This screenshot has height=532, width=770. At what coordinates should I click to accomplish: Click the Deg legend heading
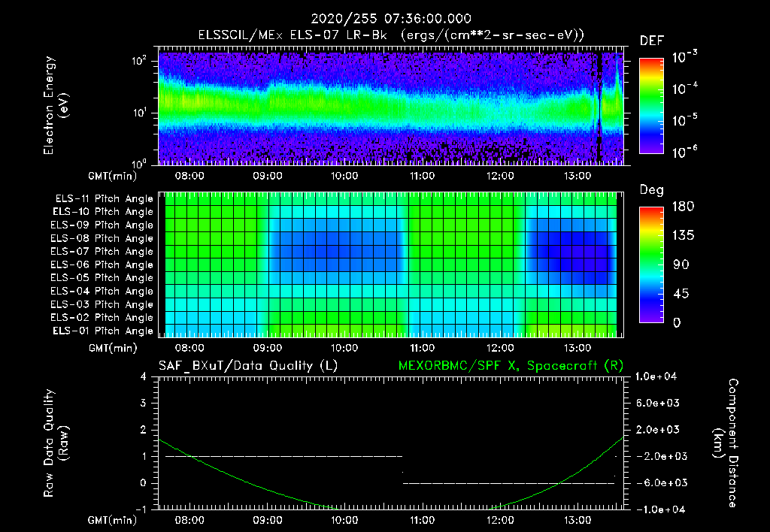point(652,190)
